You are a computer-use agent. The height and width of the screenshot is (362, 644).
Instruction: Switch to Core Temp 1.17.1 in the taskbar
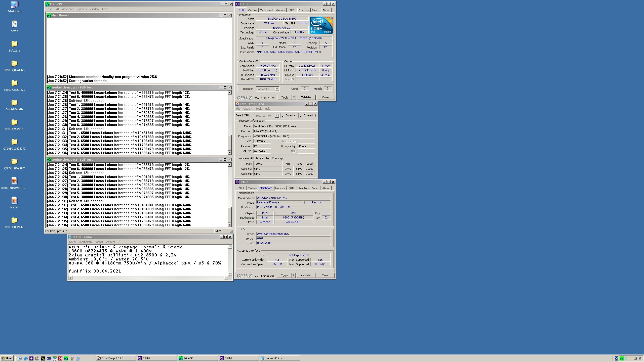click(x=115, y=358)
